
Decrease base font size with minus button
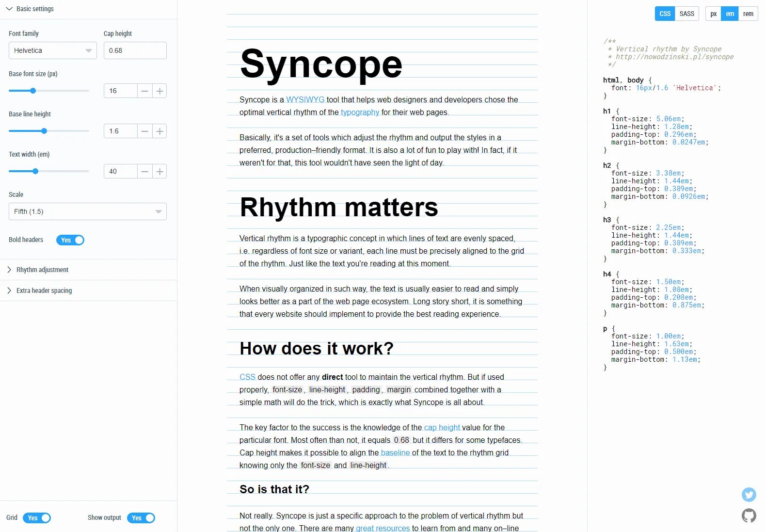click(x=144, y=91)
